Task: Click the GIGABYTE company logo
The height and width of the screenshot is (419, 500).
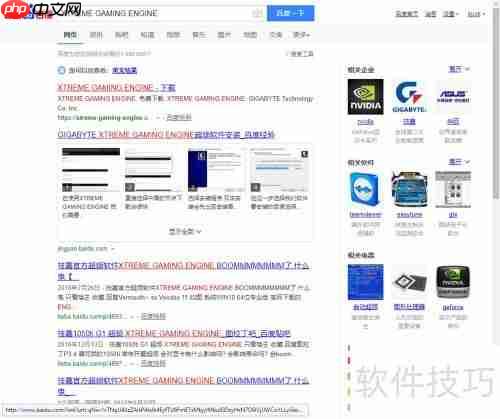Action: (x=409, y=97)
